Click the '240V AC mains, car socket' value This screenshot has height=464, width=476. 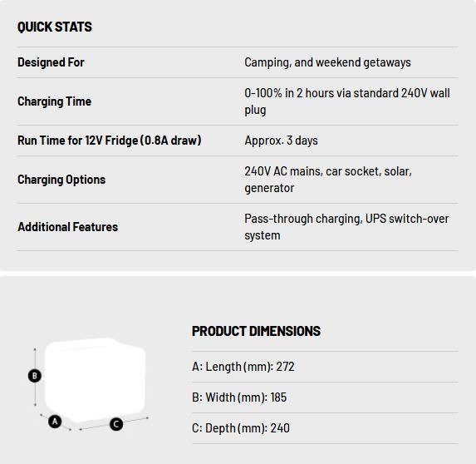[x=328, y=180]
